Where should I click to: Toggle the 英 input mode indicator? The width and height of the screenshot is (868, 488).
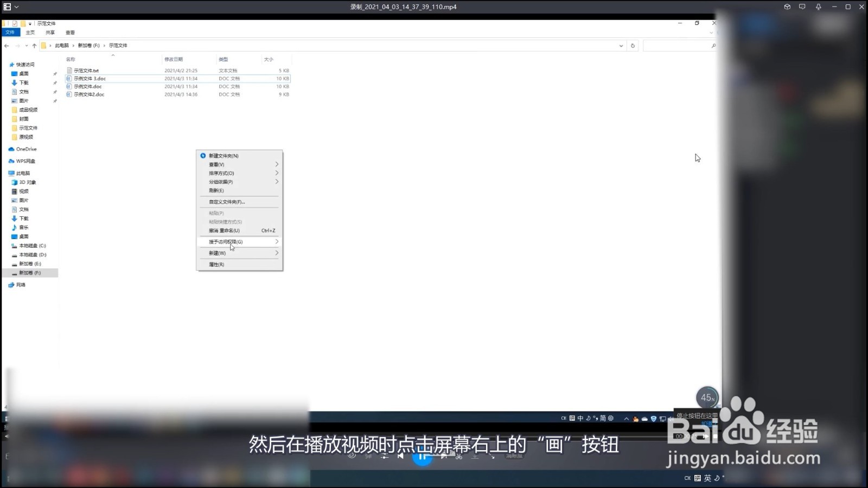(707, 478)
